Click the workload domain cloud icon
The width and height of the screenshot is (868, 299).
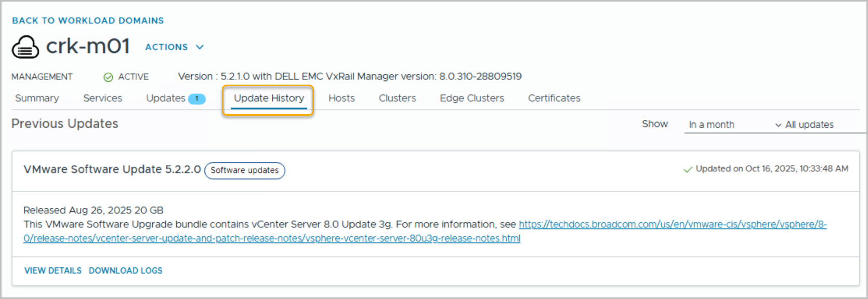[25, 47]
